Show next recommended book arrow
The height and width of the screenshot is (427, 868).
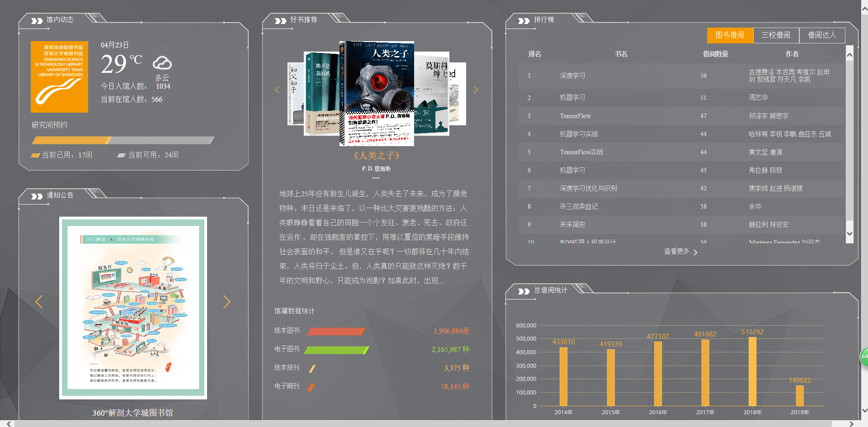[x=476, y=90]
